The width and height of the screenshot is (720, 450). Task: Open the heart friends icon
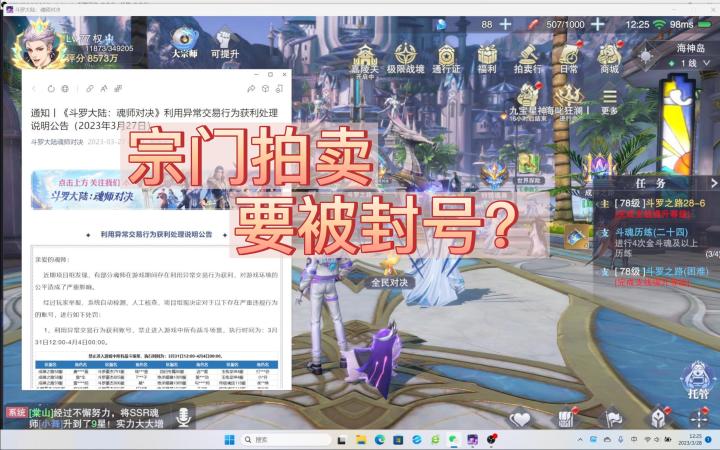pos(520,418)
